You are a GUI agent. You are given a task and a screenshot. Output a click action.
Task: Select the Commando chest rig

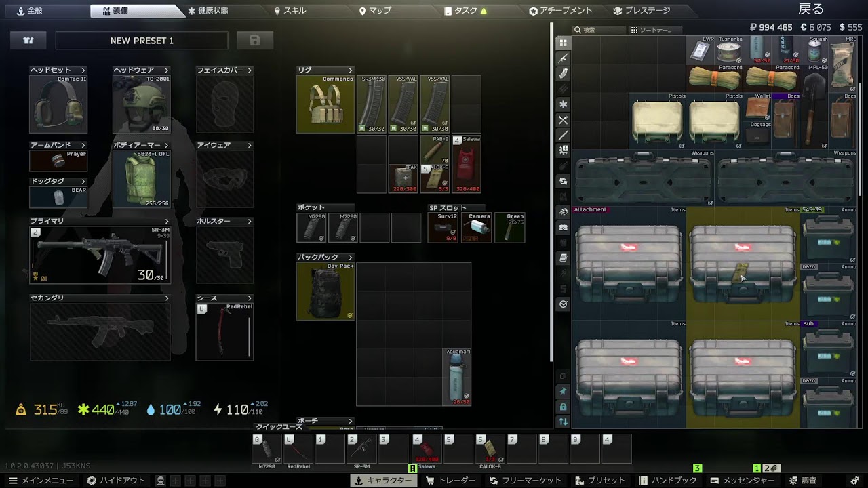(x=325, y=104)
